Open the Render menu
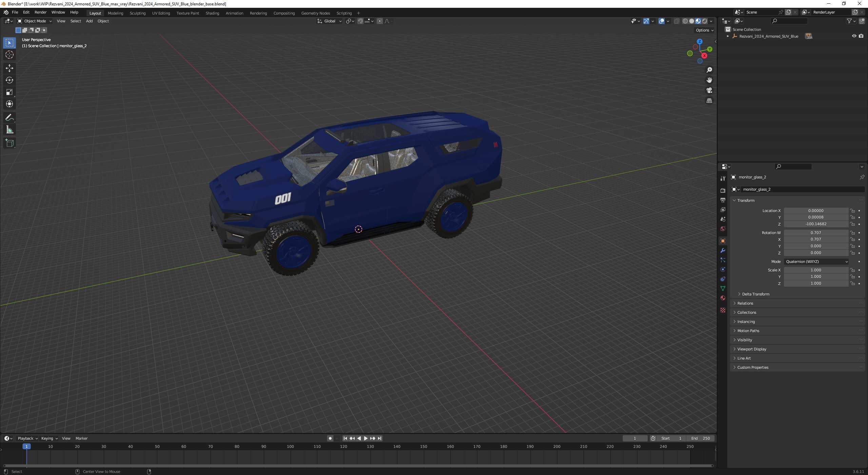The height and width of the screenshot is (475, 868). 40,12
